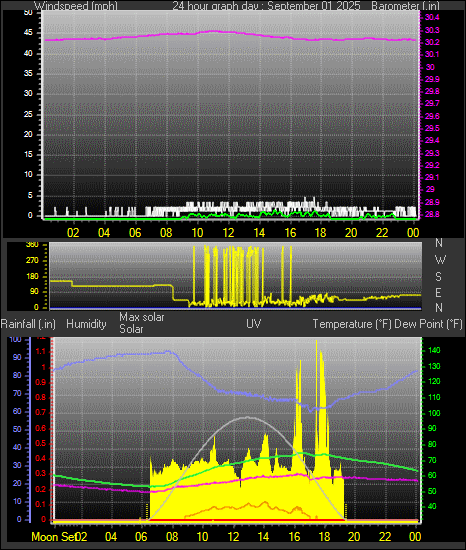Click the blue '20' humidity axis value

coord(17,483)
